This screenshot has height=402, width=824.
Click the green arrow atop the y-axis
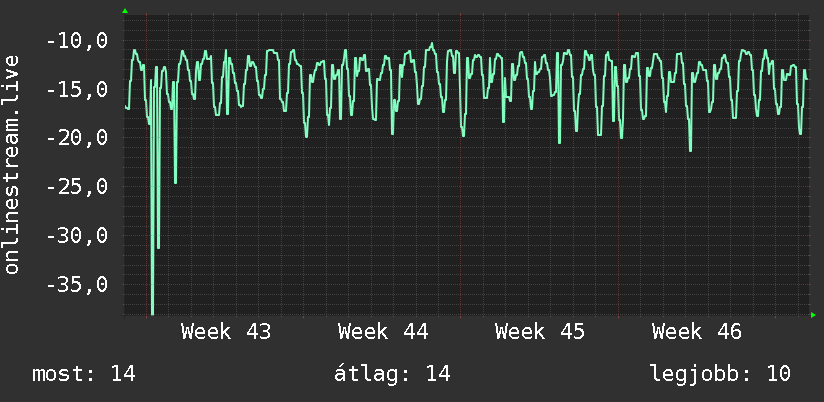(125, 11)
